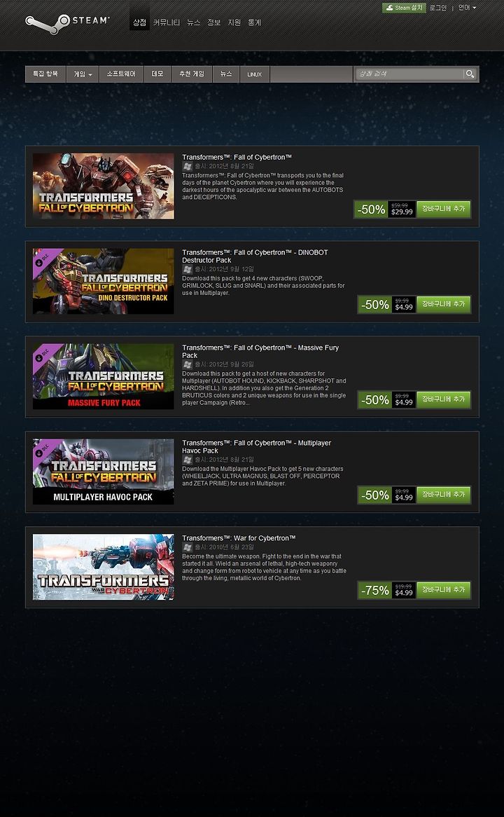
Task: Click the 상점 검색 search field
Action: (x=409, y=74)
